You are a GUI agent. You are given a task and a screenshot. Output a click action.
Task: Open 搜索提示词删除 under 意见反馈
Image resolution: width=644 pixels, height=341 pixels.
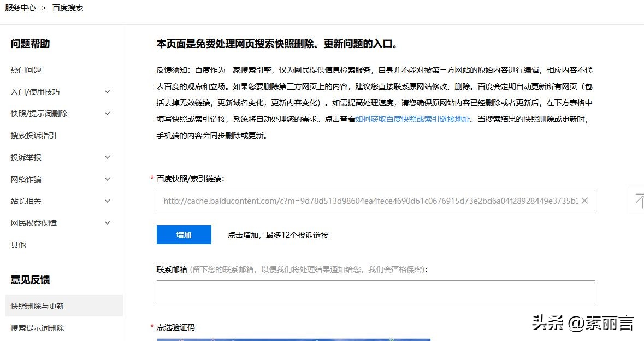(x=37, y=328)
